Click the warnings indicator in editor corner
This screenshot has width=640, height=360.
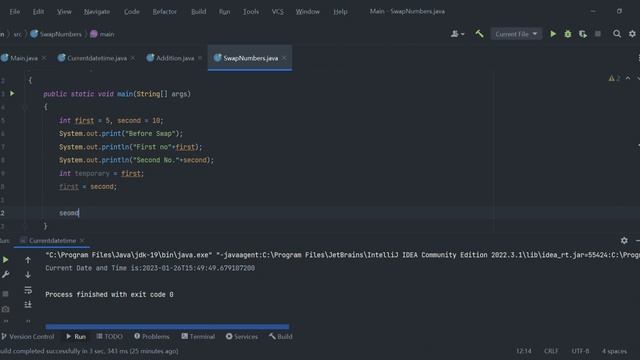(x=614, y=78)
